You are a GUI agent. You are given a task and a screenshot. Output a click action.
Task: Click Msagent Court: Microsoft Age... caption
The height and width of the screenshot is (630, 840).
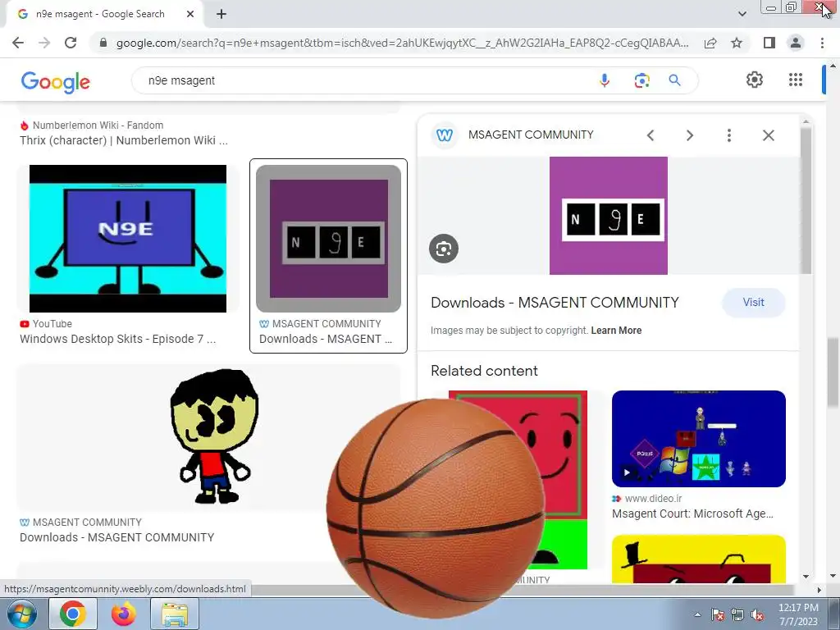692,514
